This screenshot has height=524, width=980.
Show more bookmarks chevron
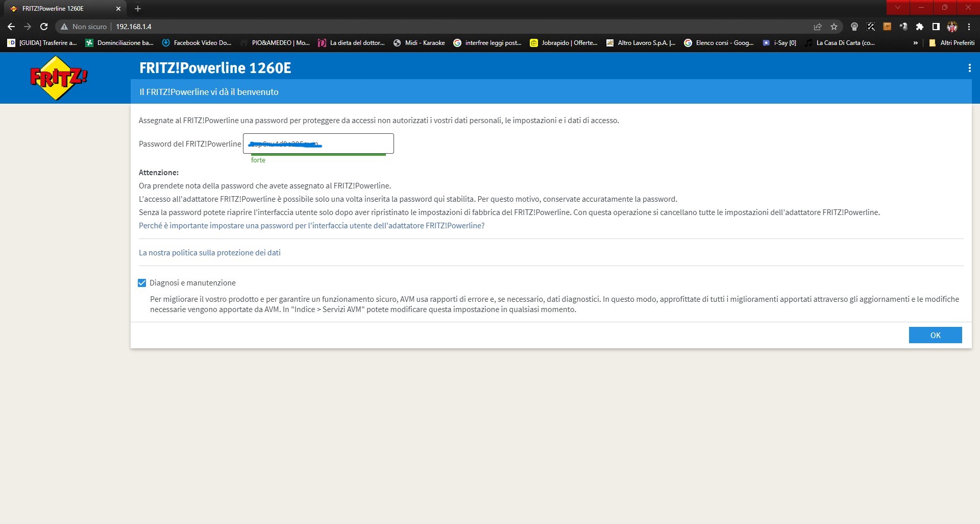pyautogui.click(x=916, y=43)
